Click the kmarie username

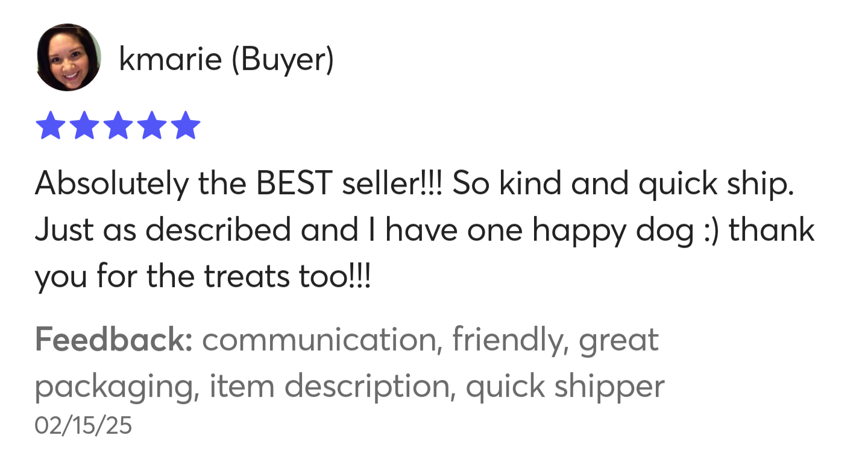171,60
